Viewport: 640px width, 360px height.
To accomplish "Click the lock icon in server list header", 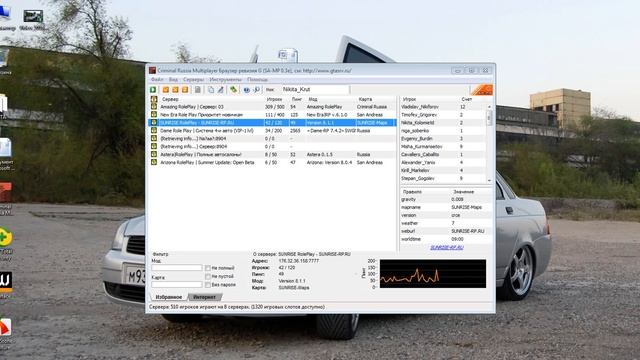I will tap(154, 99).
